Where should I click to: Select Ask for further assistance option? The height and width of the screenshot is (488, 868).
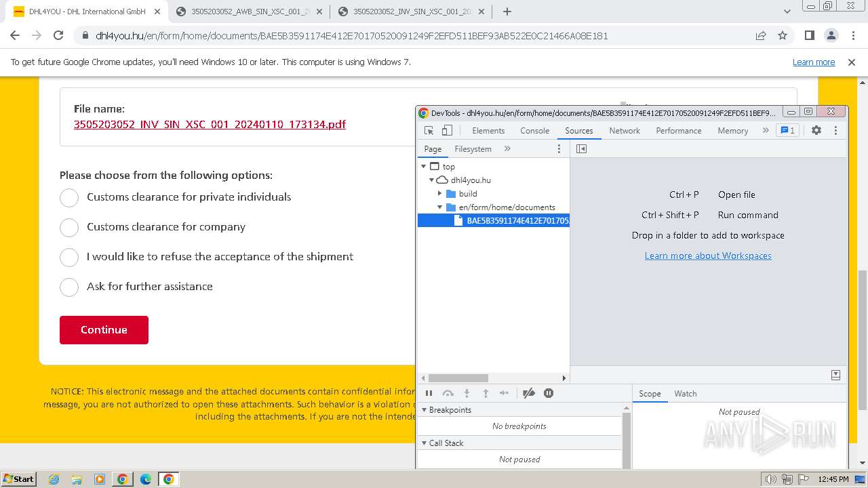click(69, 287)
